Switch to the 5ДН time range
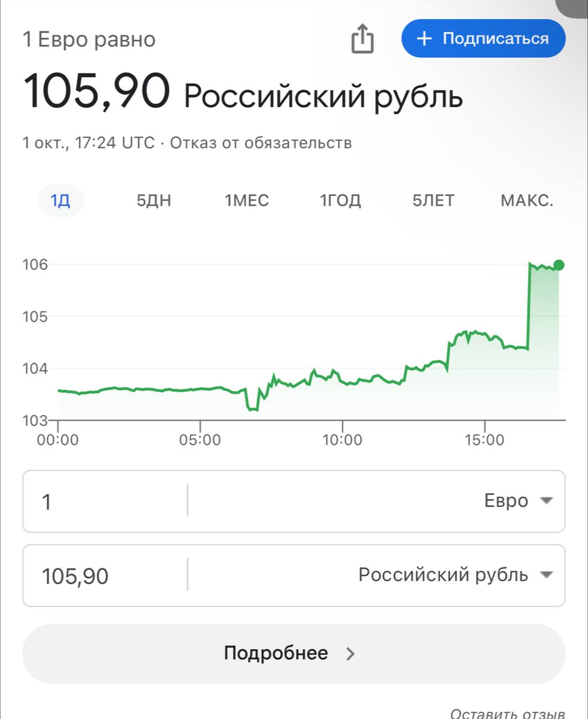588x719 pixels. pos(153,201)
